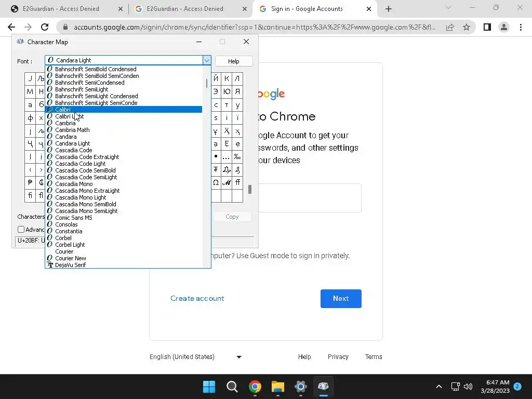The height and width of the screenshot is (399, 532).
Task: Select Candara Light in the list
Action: [x=124, y=143]
